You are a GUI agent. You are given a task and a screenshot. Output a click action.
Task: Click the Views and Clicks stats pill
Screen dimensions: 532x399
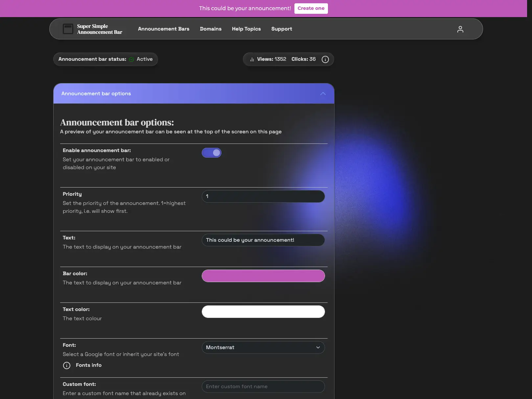(288, 59)
